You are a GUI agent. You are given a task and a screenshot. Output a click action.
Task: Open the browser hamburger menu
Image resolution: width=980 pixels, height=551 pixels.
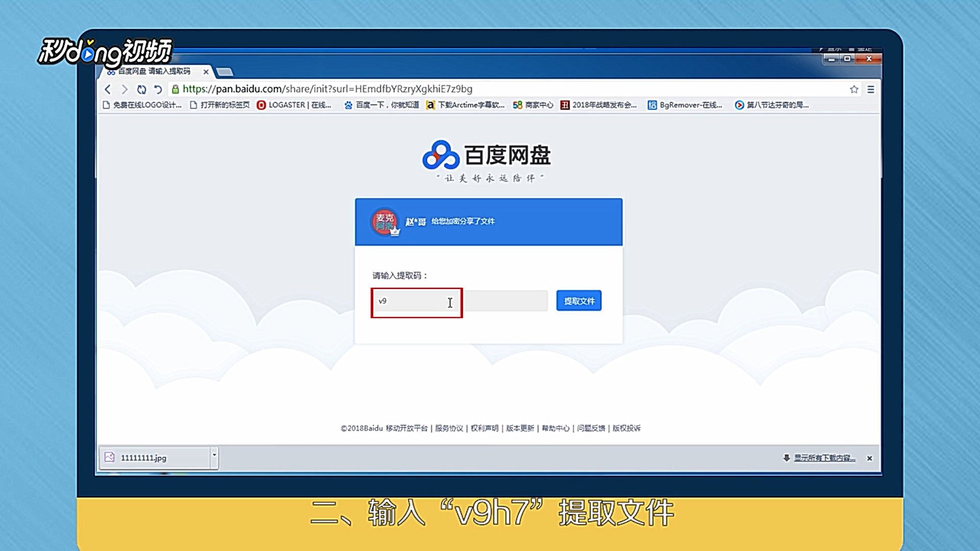(x=871, y=89)
